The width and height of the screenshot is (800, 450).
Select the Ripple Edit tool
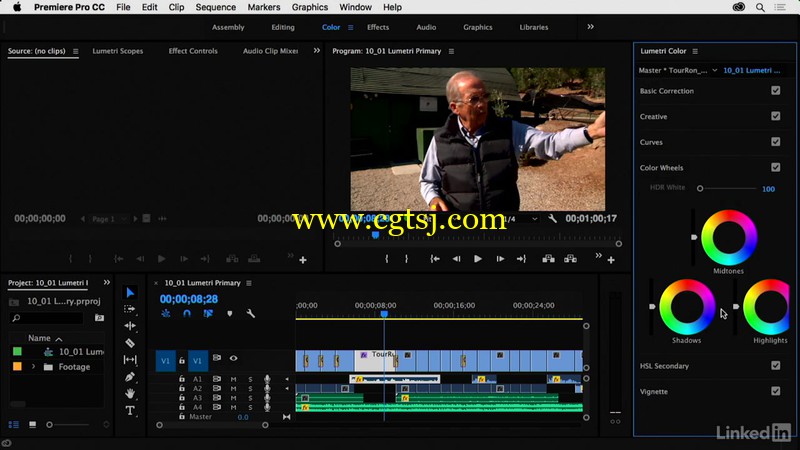tap(130, 326)
